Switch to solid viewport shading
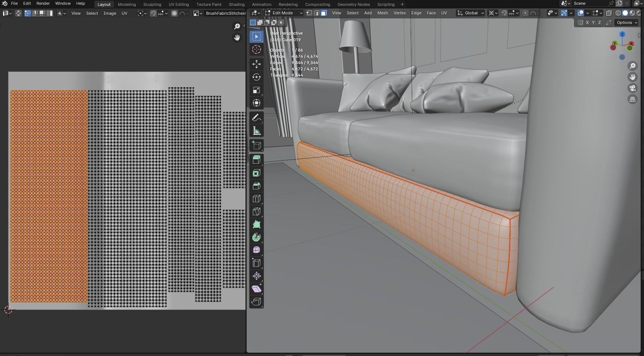 pos(625,13)
